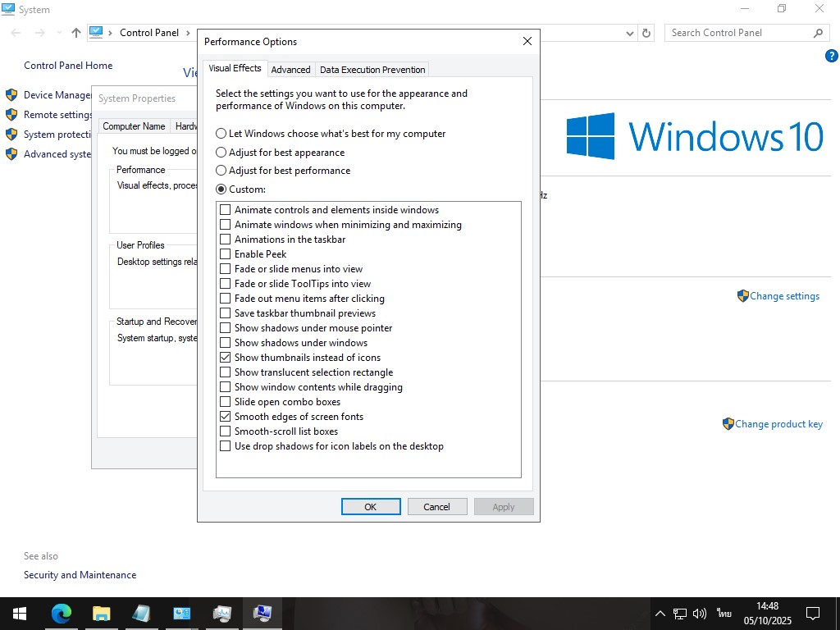The width and height of the screenshot is (840, 630).
Task: Click the refresh button in address bar
Action: [646, 33]
